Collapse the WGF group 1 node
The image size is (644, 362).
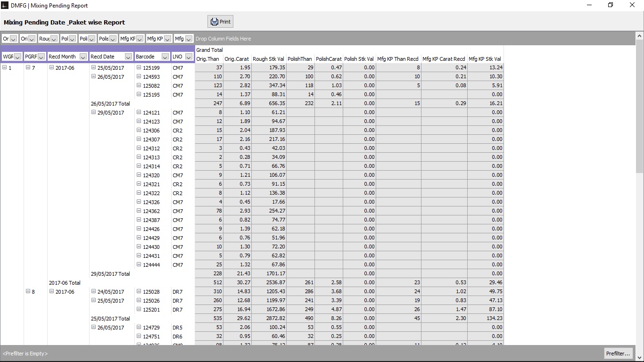5,67
